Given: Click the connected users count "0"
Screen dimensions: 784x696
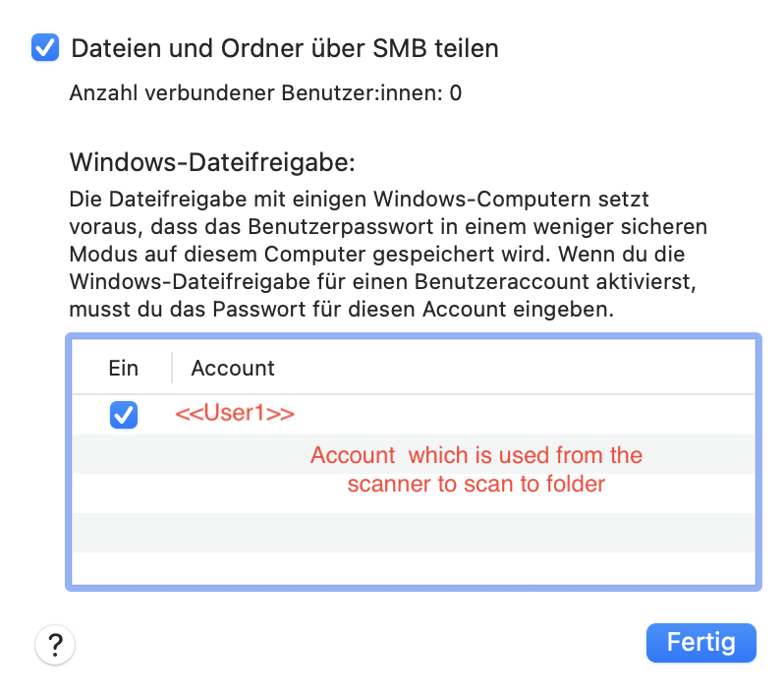Looking at the screenshot, I should pos(455,94).
